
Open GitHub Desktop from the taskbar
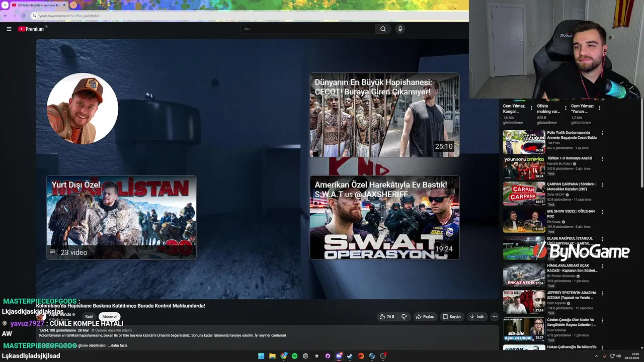tap(328, 356)
